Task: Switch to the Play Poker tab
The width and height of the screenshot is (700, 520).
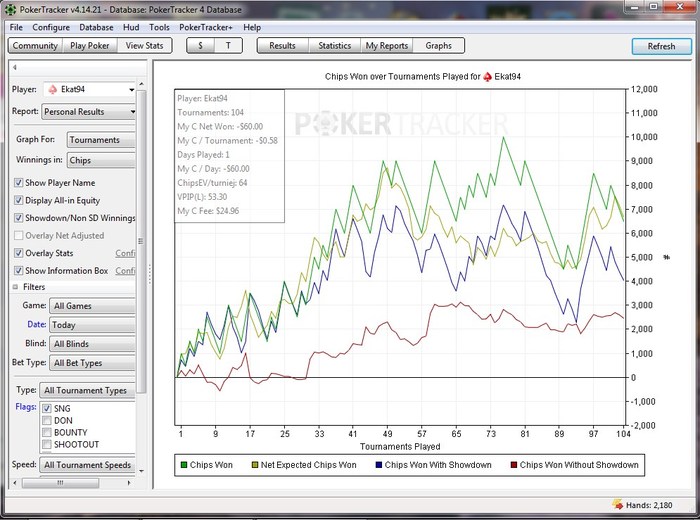Action: pyautogui.click(x=90, y=46)
